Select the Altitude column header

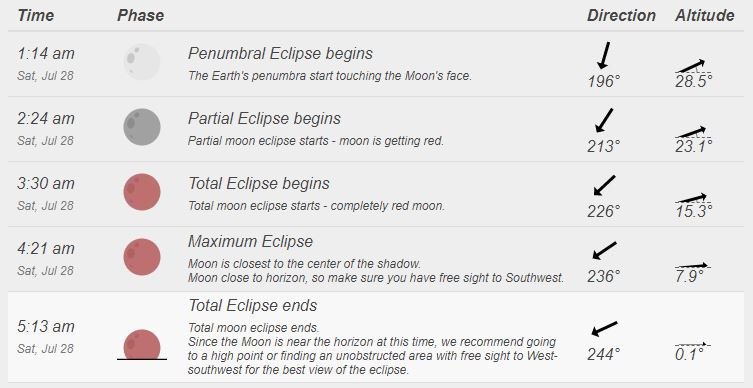pyautogui.click(x=704, y=15)
